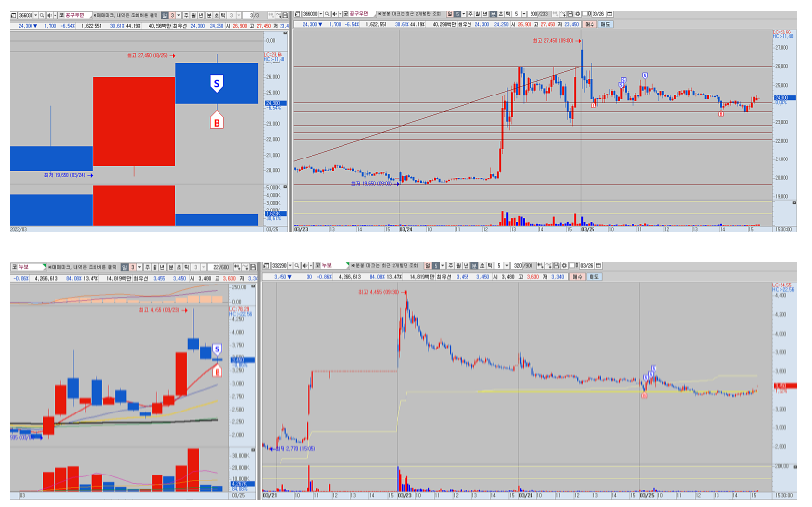The width and height of the screenshot is (812, 507).
Task: Click the 332290 stock code field bottom-right
Action: (280, 265)
